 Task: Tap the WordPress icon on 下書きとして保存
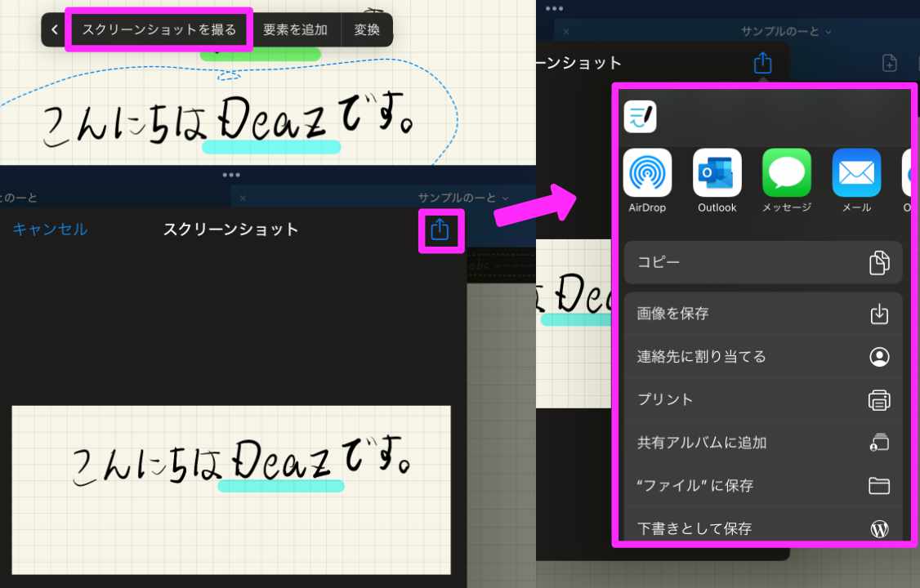pyautogui.click(x=879, y=528)
